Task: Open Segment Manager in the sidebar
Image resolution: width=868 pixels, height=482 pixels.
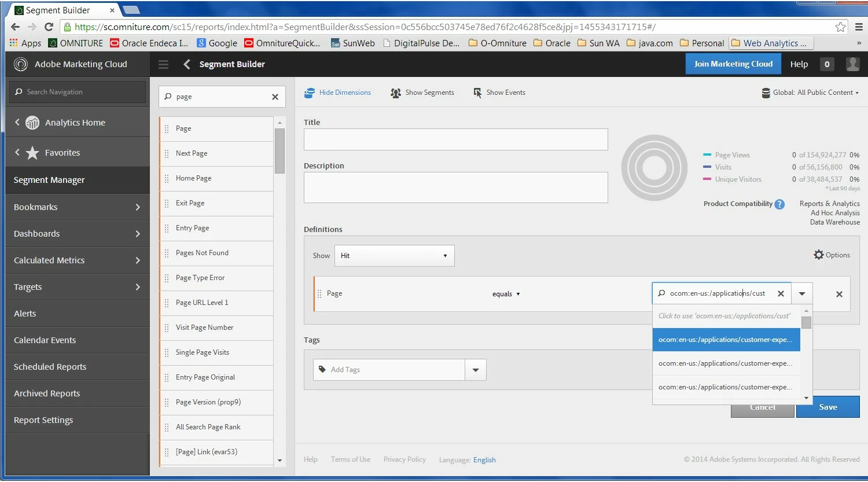Action: 78,180
